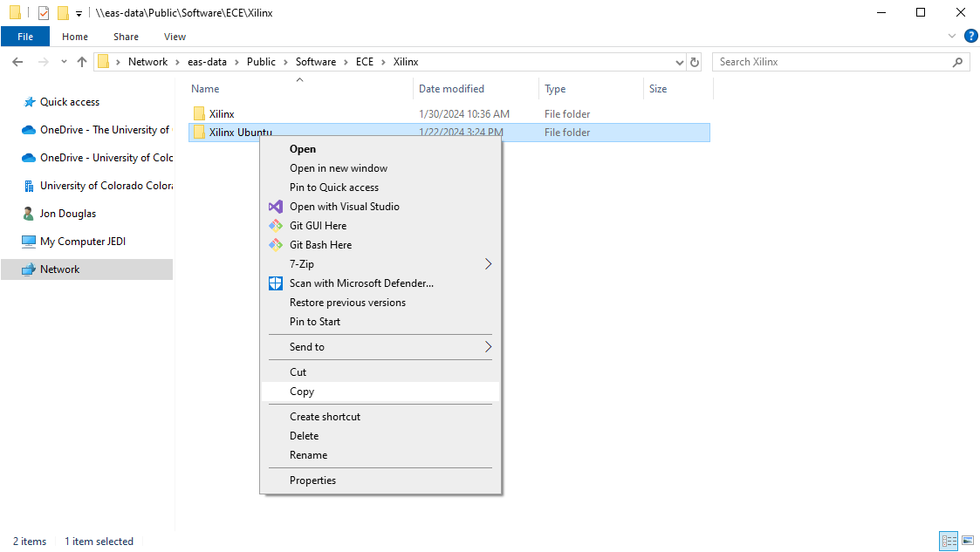Choose Scan with Microsoft Defender
The width and height of the screenshot is (980, 552).
380,283
